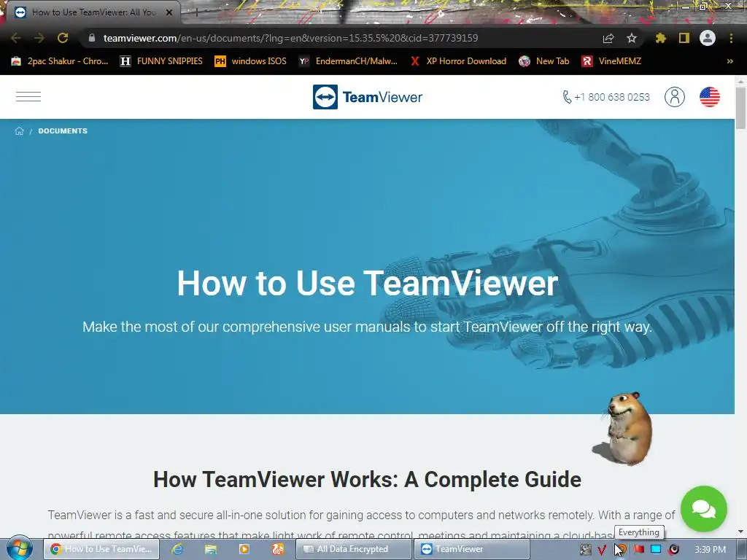The image size is (747, 560).
Task: Click the red V tray icon
Action: point(602,550)
